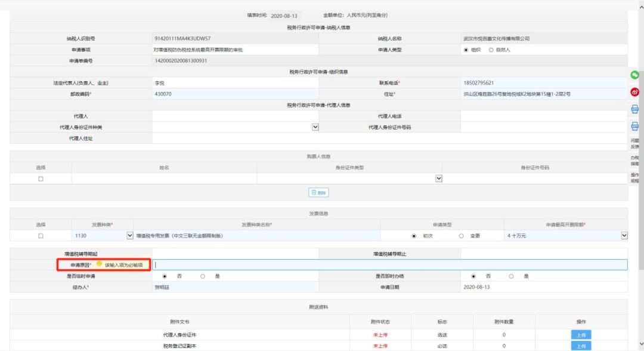Image resolution: width=644 pixels, height=351 pixels.
Task: Edit the 邮政编码 field 430070
Action: click(x=236, y=94)
